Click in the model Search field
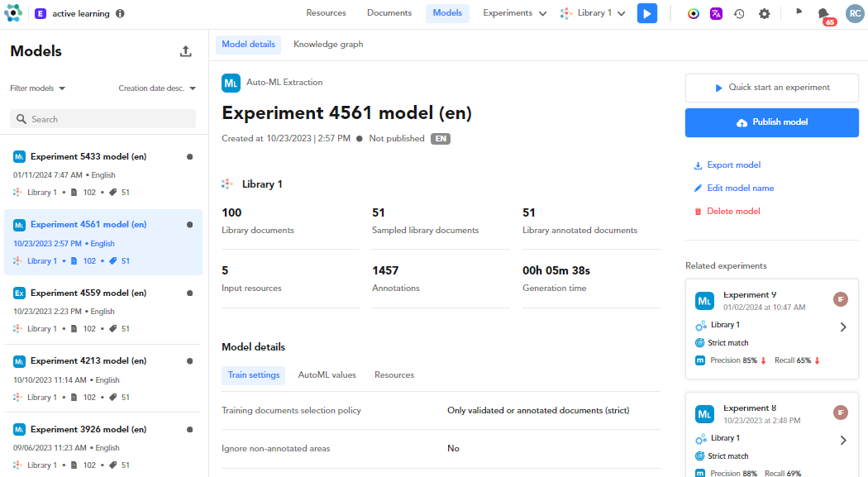868x477 pixels. [x=103, y=119]
